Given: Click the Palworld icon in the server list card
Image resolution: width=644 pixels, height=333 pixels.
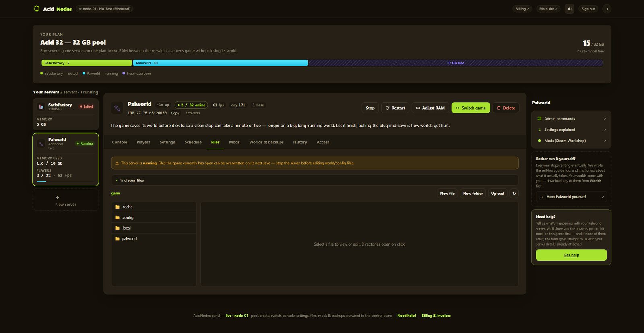Looking at the screenshot, I should 41,144.
